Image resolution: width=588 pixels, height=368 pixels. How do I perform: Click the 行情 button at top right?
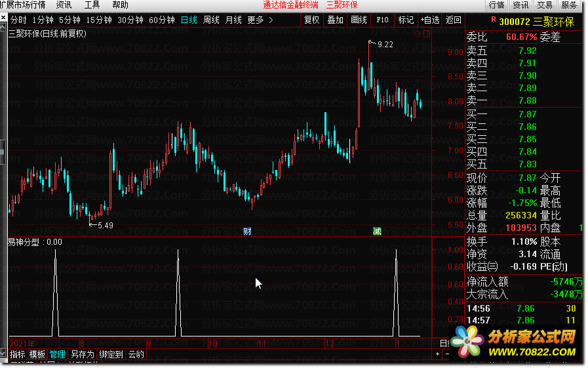pyautogui.click(x=496, y=5)
